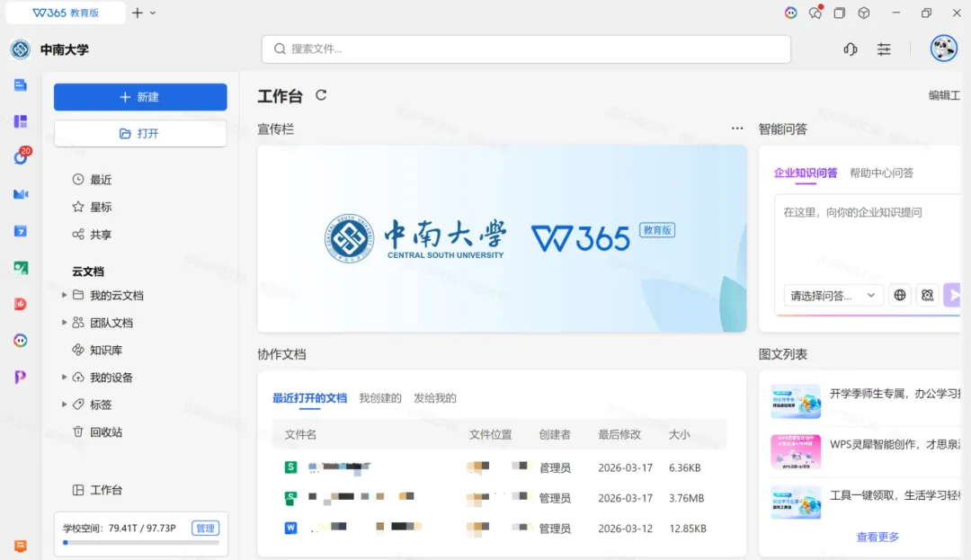
Task: Expand the 团队文档 tree arrow
Action: click(x=64, y=323)
